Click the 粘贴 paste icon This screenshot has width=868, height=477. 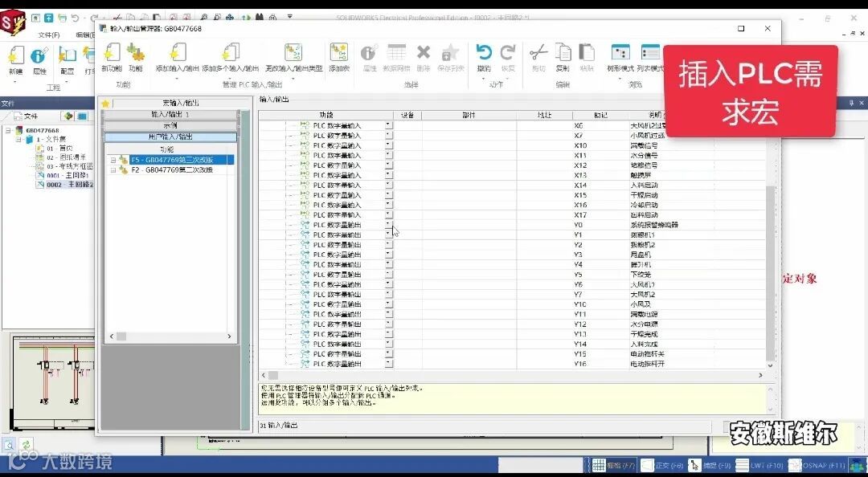point(587,53)
